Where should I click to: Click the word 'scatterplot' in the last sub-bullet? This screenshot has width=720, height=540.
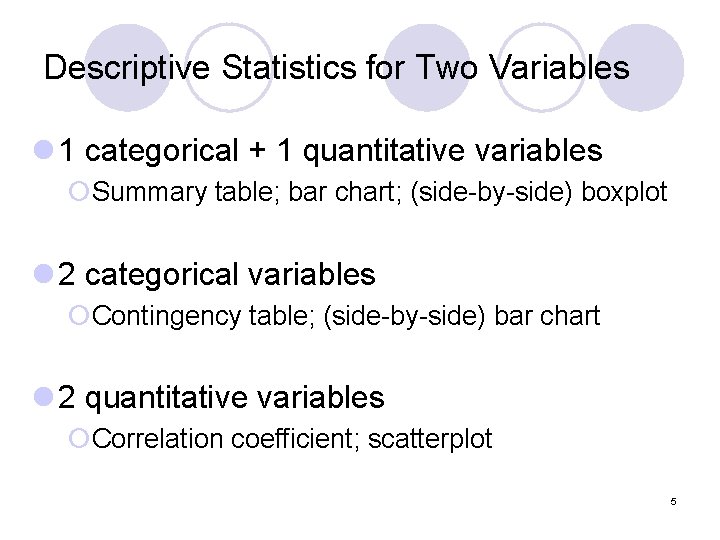click(430, 439)
